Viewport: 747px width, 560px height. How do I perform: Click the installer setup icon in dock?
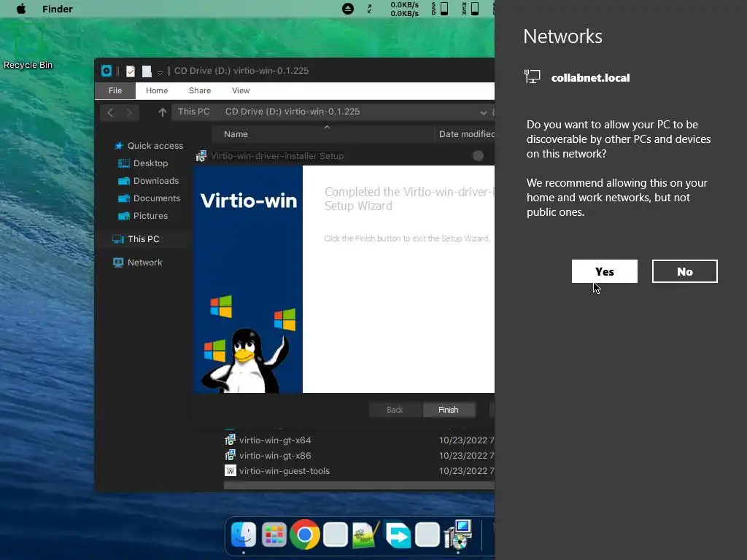coord(458,534)
